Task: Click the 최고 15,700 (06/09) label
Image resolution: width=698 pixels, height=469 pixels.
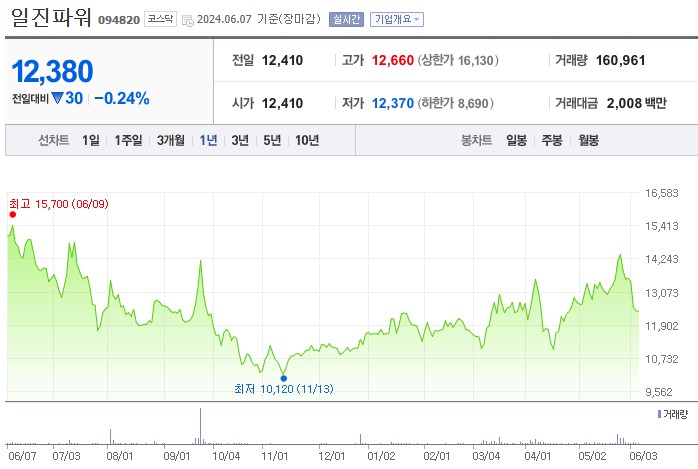Action: 59,204
